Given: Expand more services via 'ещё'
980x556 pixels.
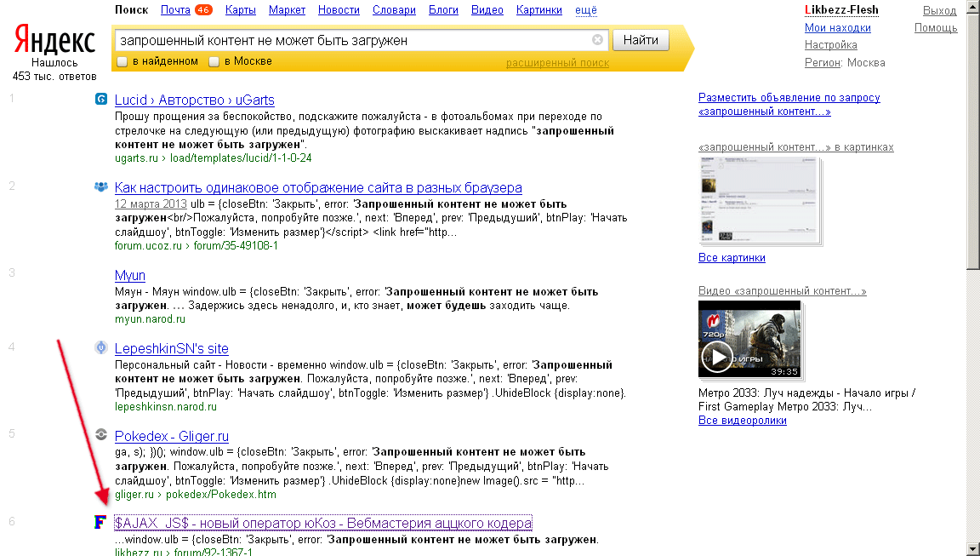Looking at the screenshot, I should (x=586, y=10).
